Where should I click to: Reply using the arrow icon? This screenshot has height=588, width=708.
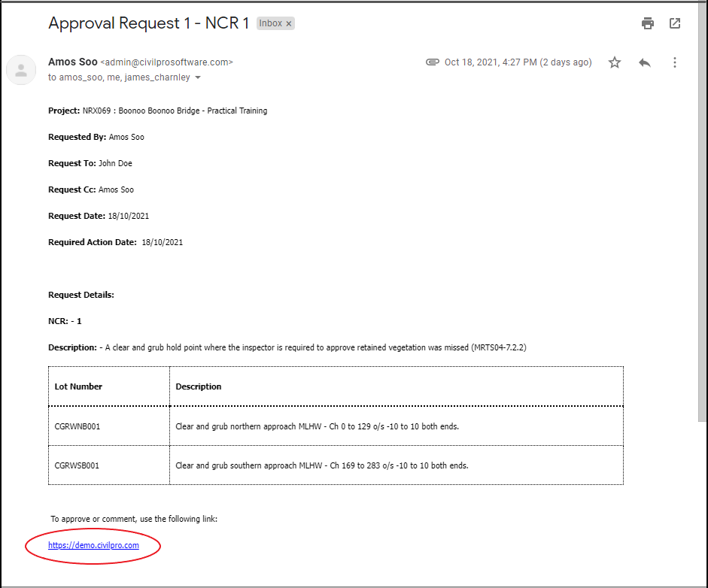645,62
